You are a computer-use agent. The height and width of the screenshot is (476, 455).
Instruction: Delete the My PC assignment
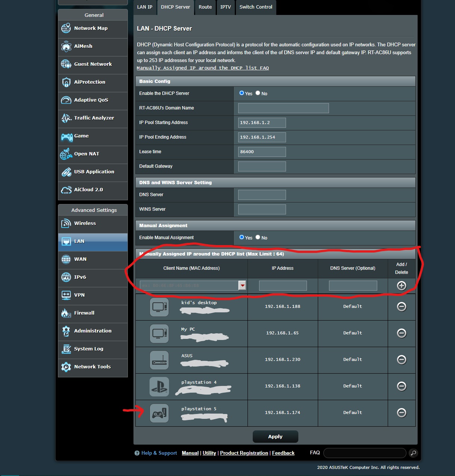pyautogui.click(x=402, y=333)
